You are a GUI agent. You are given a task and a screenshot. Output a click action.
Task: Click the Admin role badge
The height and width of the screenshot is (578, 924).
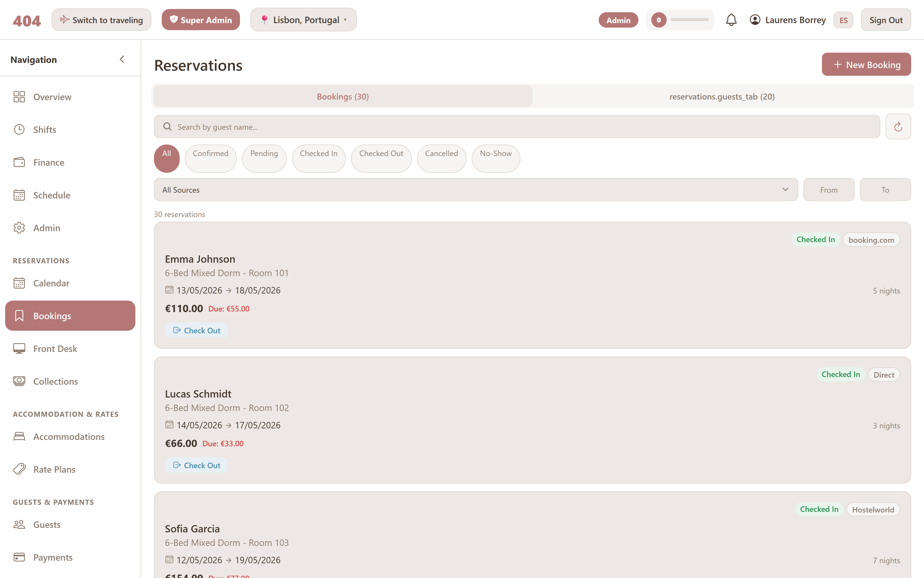(x=618, y=20)
